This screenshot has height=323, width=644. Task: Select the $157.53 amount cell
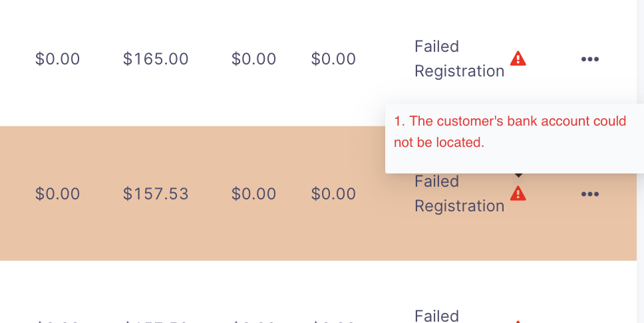pyautogui.click(x=156, y=194)
